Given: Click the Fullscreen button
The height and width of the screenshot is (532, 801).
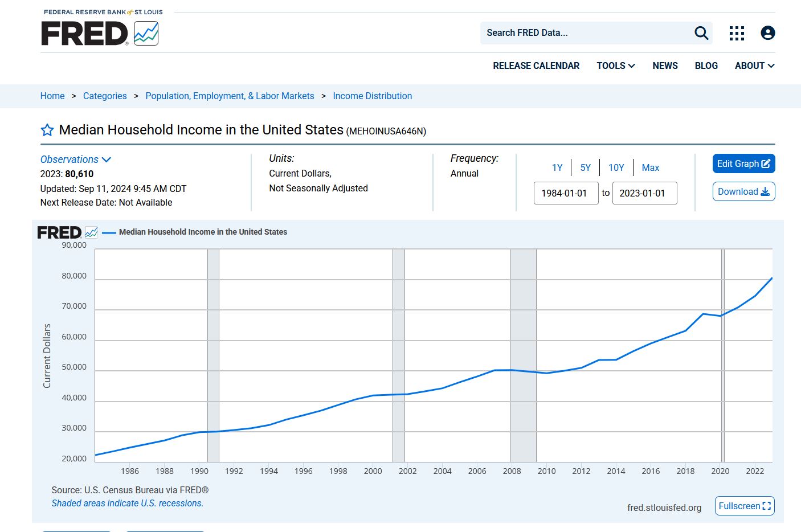Looking at the screenshot, I should click(x=745, y=506).
